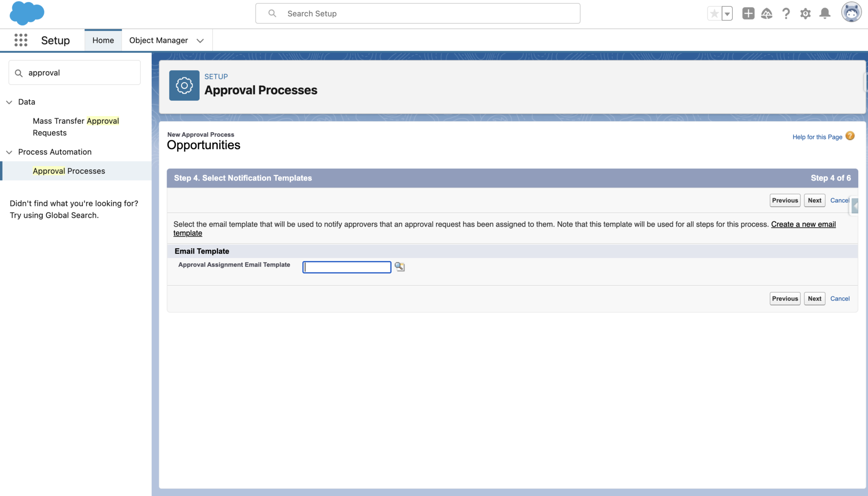Click the Approval Assignment Email Template field
This screenshot has height=496, width=868.
coord(346,267)
